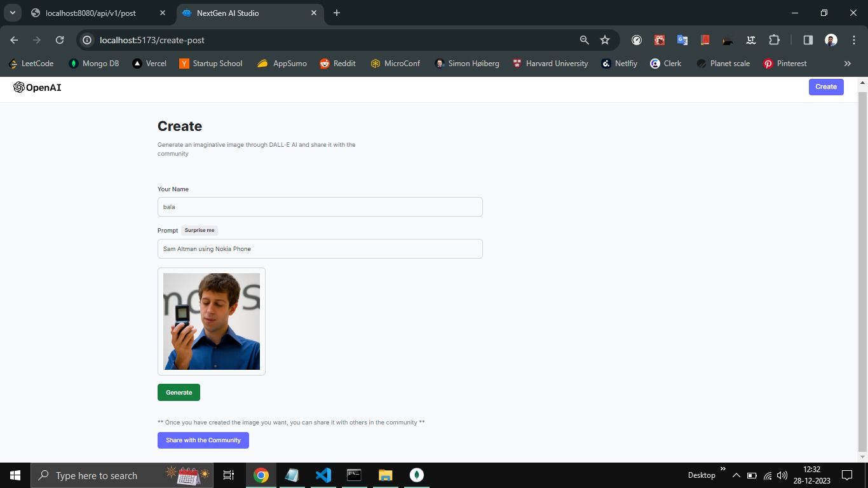Viewport: 868px width, 488px height.
Task: Open the tab search dropdown arrow
Action: click(12, 13)
